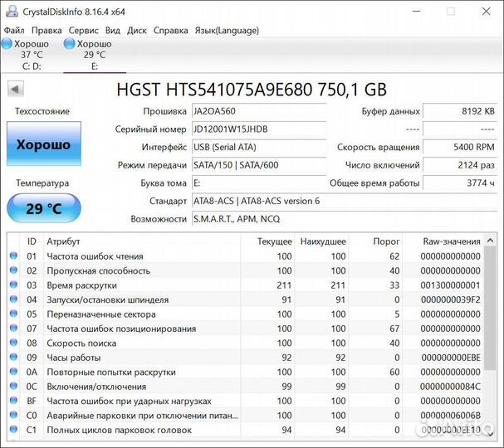The width and height of the screenshot is (504, 448).
Task: Click status dot of attribute BF row
Action: (x=13, y=400)
